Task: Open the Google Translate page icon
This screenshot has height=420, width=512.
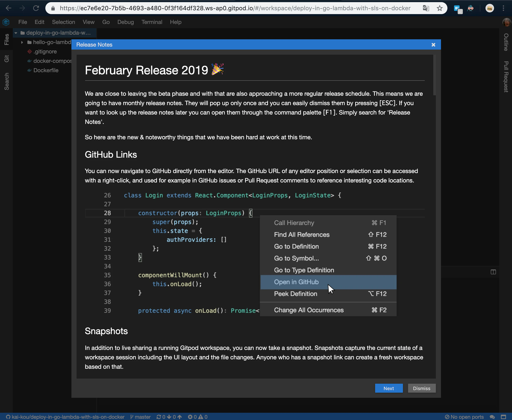Action: click(426, 8)
